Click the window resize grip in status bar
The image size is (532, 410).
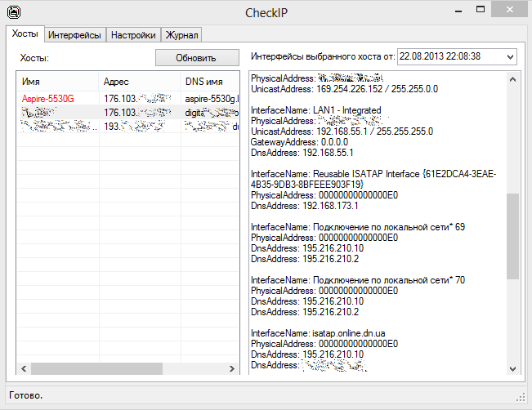[521, 398]
